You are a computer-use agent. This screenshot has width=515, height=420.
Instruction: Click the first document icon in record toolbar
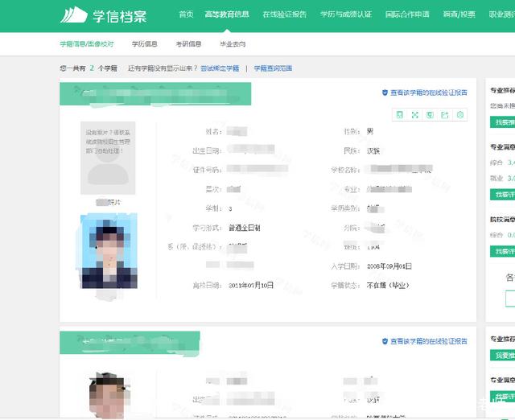tap(399, 115)
